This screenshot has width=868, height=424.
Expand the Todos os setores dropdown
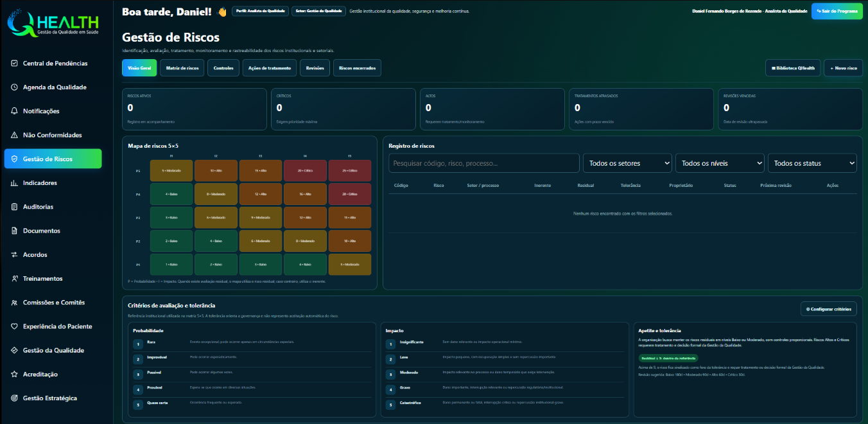[x=627, y=163]
